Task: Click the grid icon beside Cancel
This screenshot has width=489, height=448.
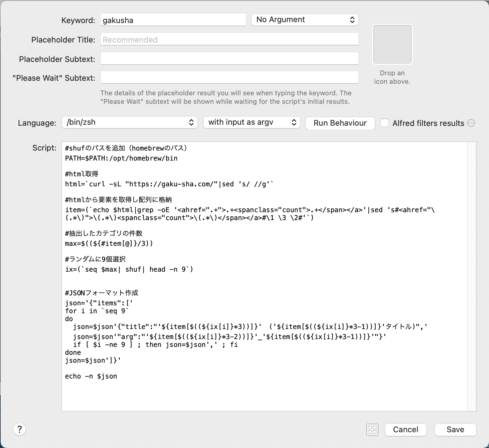Action: (x=372, y=429)
